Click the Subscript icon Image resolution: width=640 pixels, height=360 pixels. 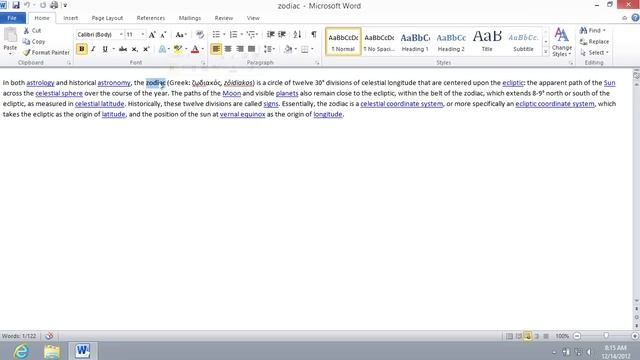134,49
